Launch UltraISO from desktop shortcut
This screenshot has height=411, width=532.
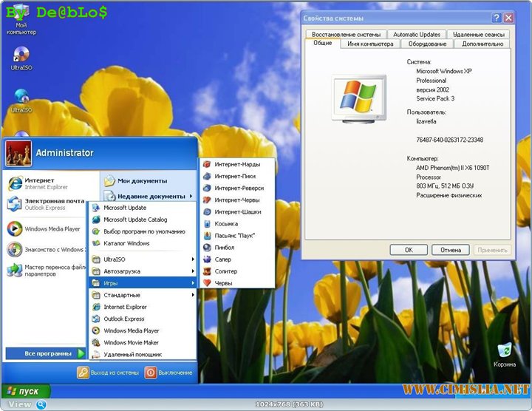click(x=21, y=57)
